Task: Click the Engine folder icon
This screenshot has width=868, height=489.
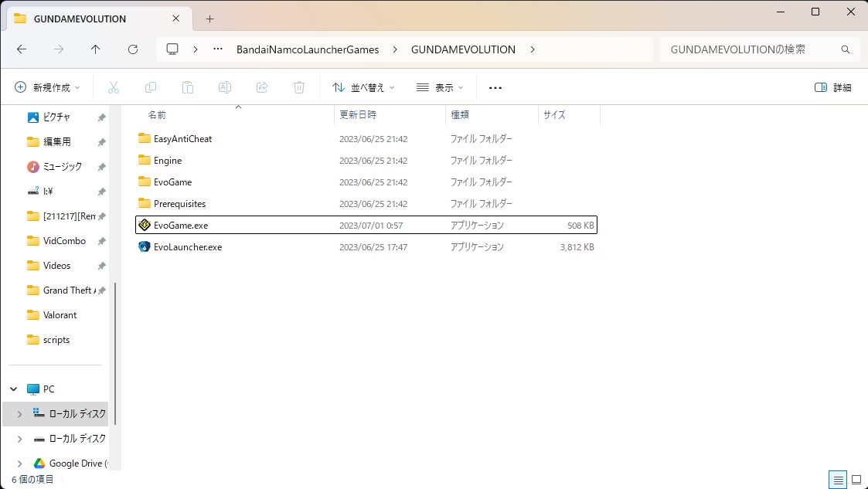Action: pyautogui.click(x=145, y=160)
